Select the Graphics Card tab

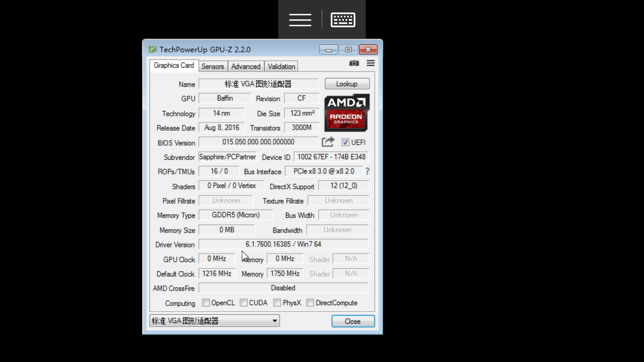(x=174, y=66)
